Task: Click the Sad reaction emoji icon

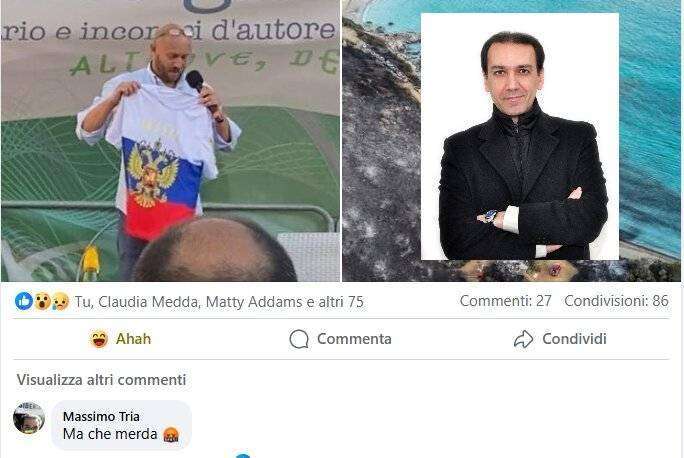Action: (60, 301)
